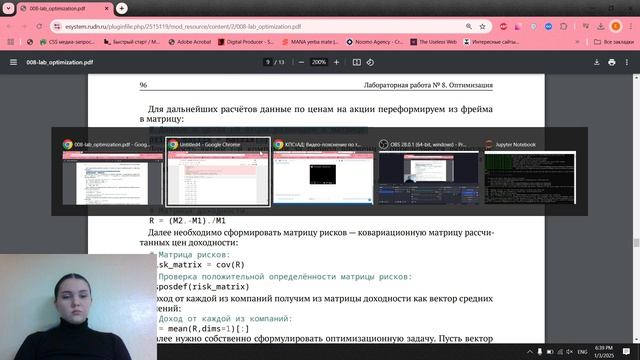640x360 pixels.
Task: Open the Интересные сайты bookmark
Action: pos(491,42)
